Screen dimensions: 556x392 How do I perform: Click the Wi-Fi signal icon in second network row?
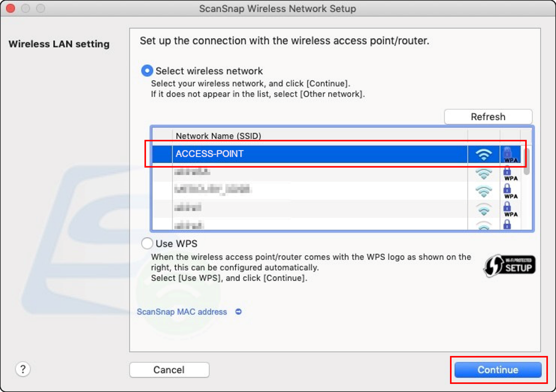tap(484, 174)
